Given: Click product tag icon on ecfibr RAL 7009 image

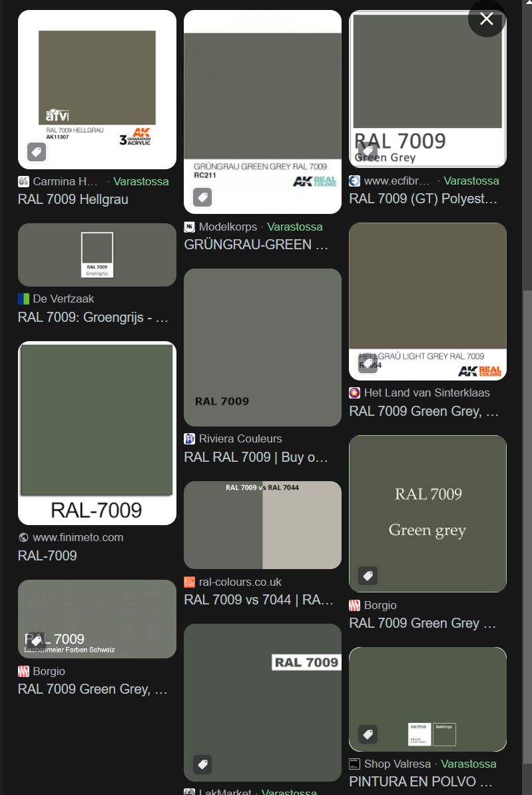Looking at the screenshot, I should coord(368,150).
